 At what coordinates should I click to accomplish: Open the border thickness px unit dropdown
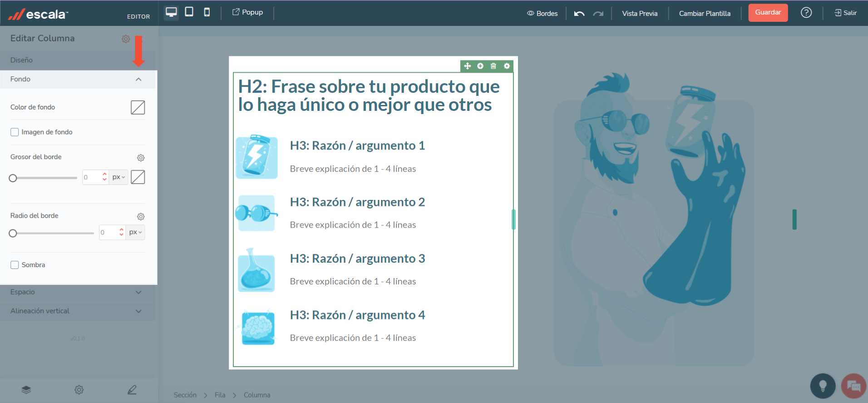tap(118, 177)
